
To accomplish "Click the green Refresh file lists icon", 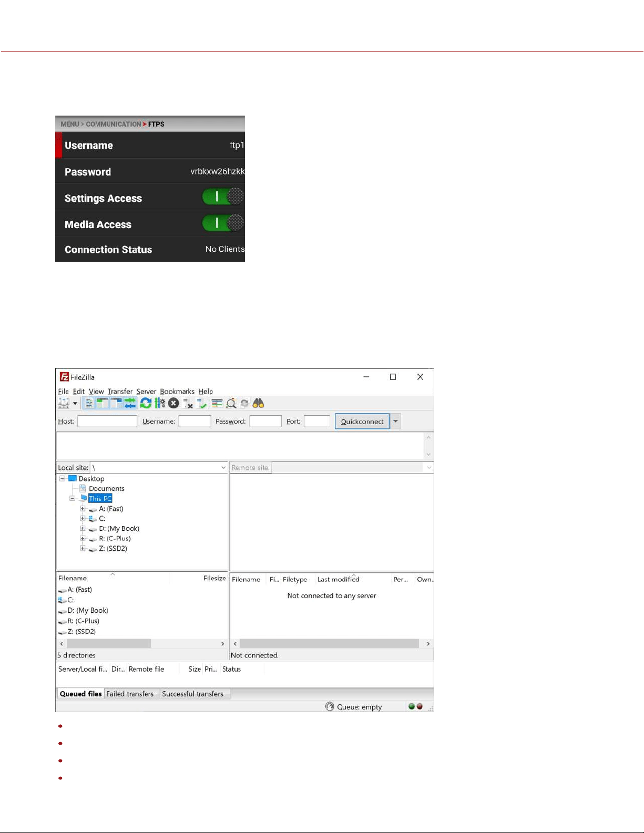I will [146, 403].
